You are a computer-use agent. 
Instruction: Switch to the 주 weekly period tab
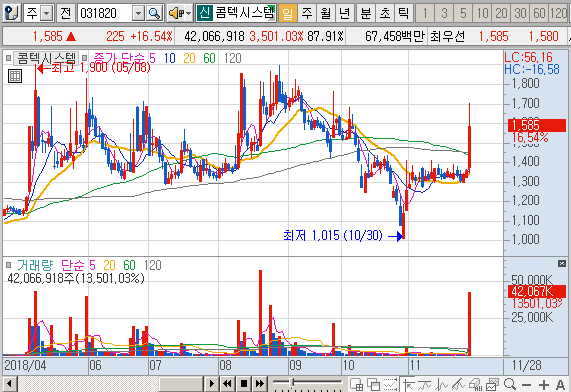tap(307, 14)
